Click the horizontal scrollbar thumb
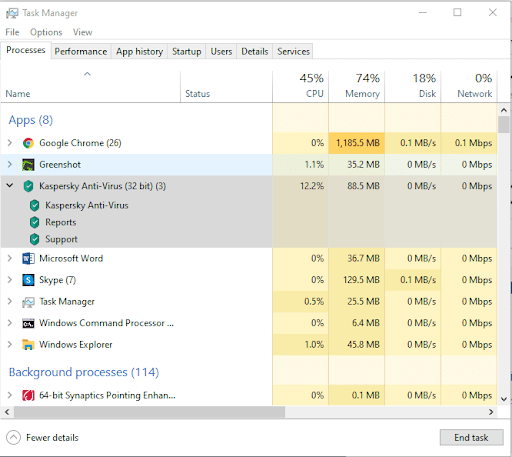512x457 pixels. (149, 412)
